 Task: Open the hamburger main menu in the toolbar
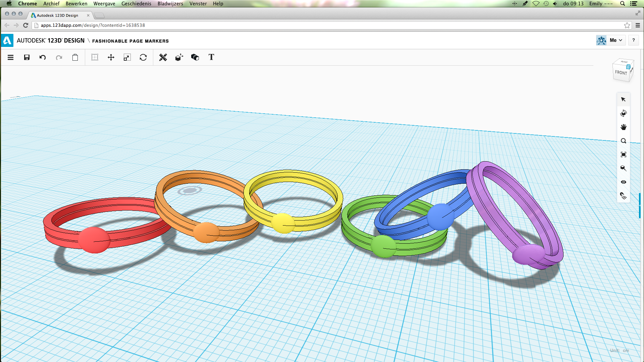pos(10,57)
